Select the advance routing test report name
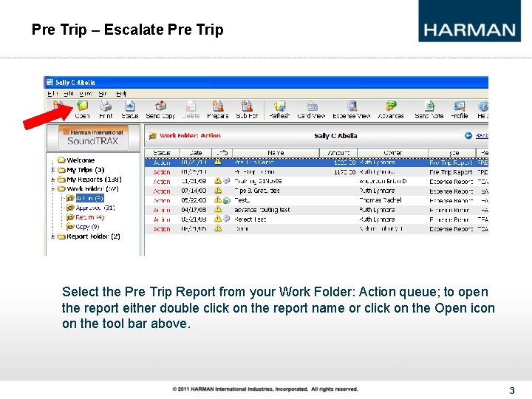This screenshot has width=532, height=399. tap(262, 210)
